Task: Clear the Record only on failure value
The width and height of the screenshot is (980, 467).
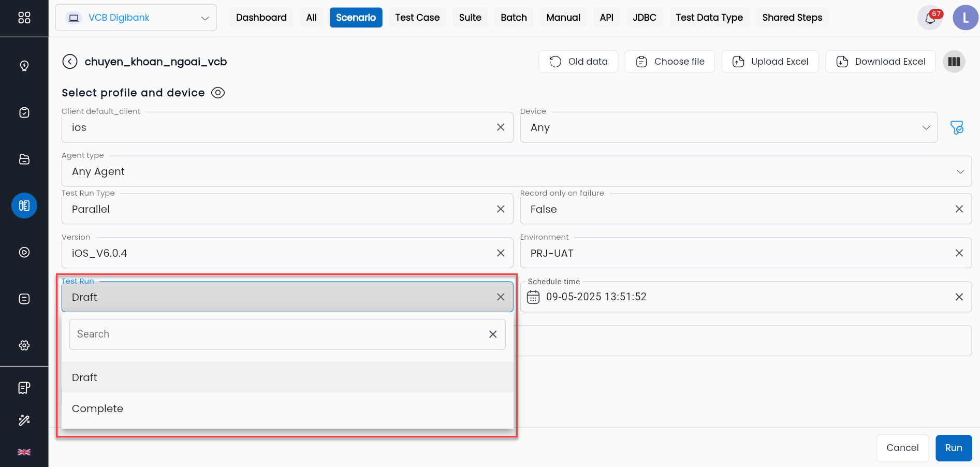Action: 959,209
